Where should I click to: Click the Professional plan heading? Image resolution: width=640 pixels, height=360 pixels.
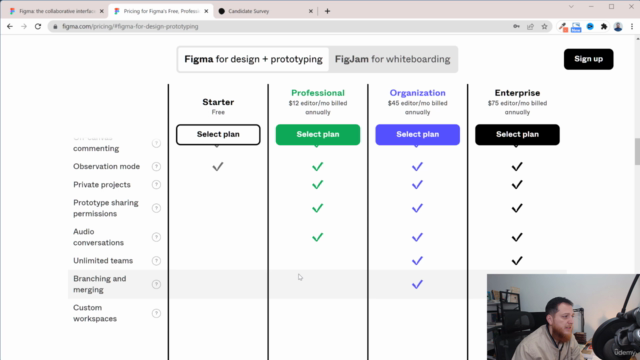tap(318, 93)
